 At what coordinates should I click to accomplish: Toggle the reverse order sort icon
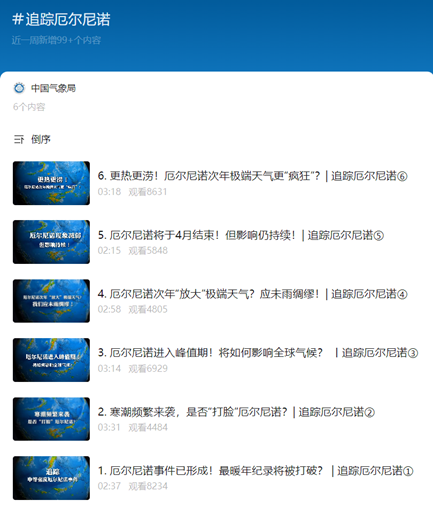pyautogui.click(x=19, y=139)
